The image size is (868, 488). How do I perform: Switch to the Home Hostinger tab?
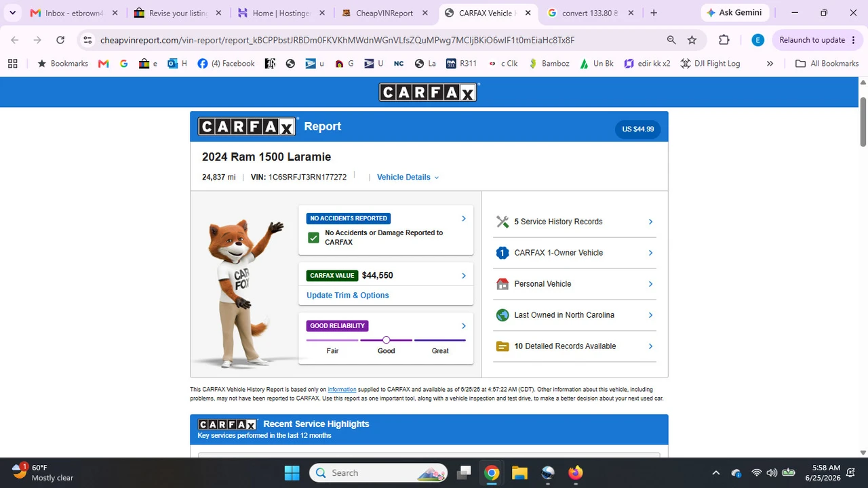pyautogui.click(x=282, y=13)
